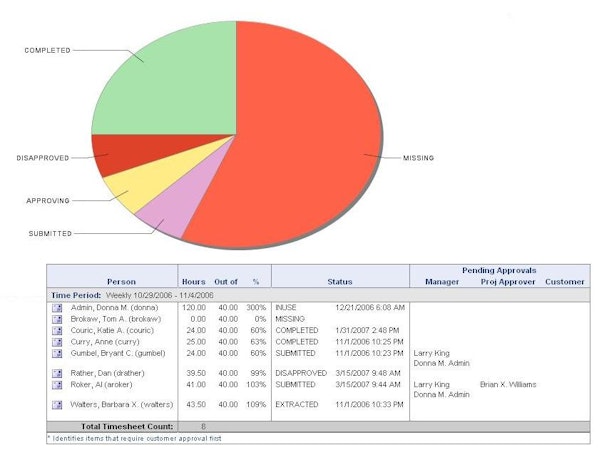Click the Hours column header
This screenshot has width=600, height=450.
(193, 282)
